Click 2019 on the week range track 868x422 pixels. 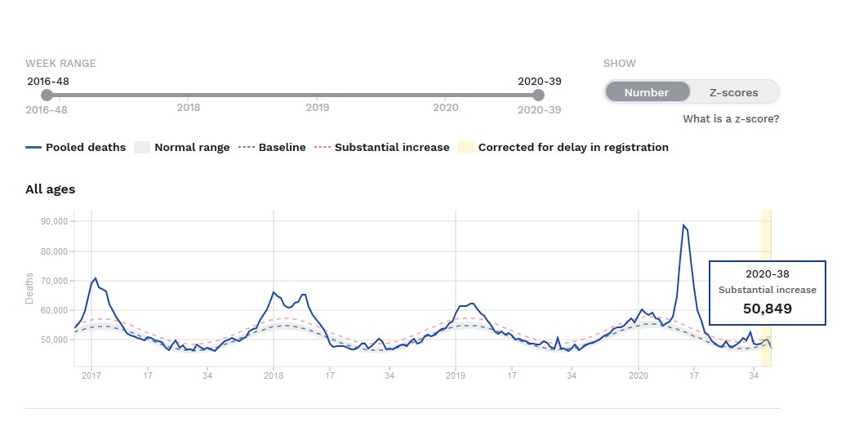318,107
